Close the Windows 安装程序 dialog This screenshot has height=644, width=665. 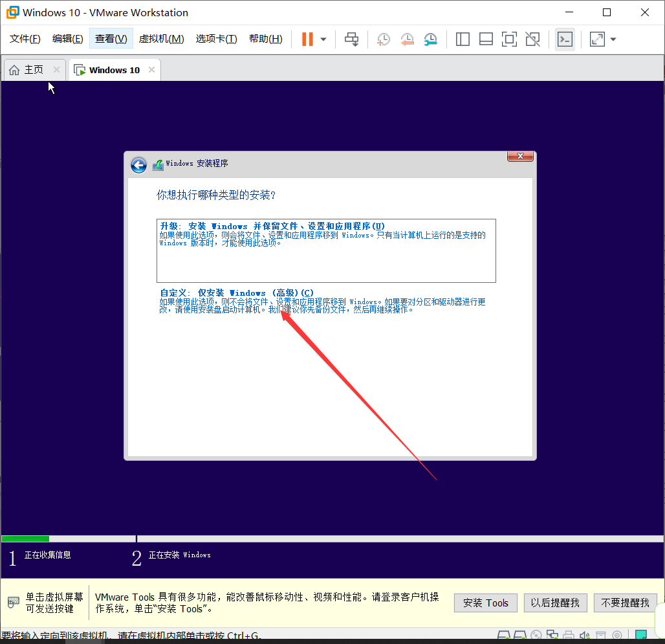pyautogui.click(x=520, y=156)
